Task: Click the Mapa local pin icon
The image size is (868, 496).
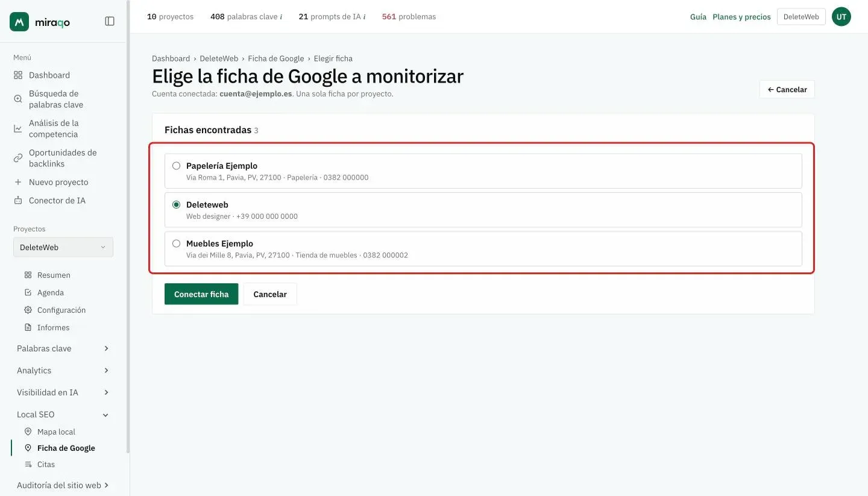Action: 28,432
